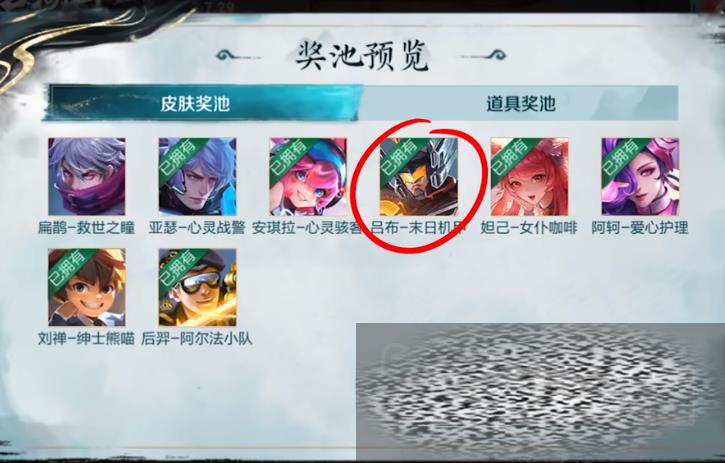
Task: Choose the 安琪拉-心灵骇客 skin icon
Action: tap(308, 177)
